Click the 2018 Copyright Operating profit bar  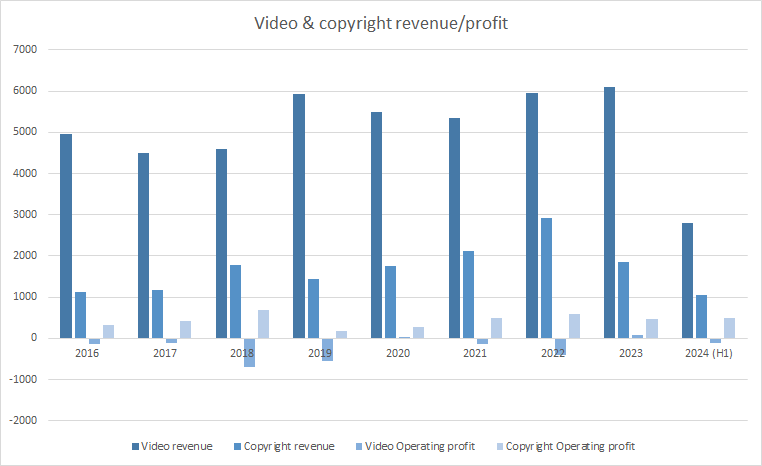263,324
